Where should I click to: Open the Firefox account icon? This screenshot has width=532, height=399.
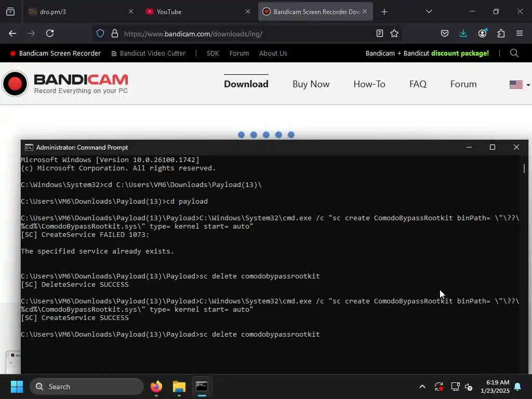[x=482, y=34]
